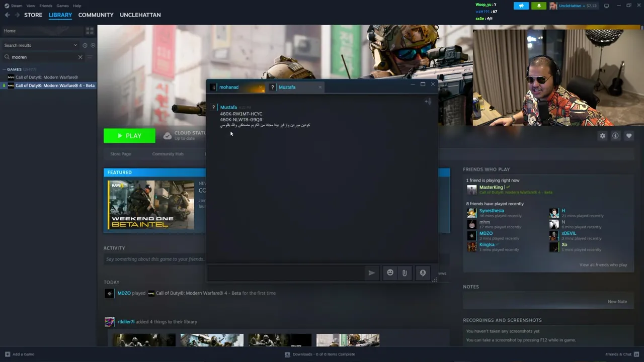This screenshot has width=644, height=362.
Task: Go to the COMMUNITY tab
Action: pyautogui.click(x=96, y=15)
